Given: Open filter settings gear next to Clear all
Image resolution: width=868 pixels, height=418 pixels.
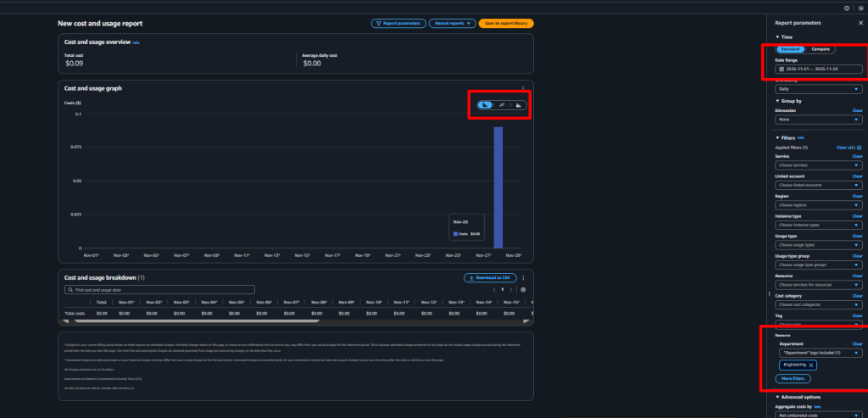Looking at the screenshot, I should point(860,148).
